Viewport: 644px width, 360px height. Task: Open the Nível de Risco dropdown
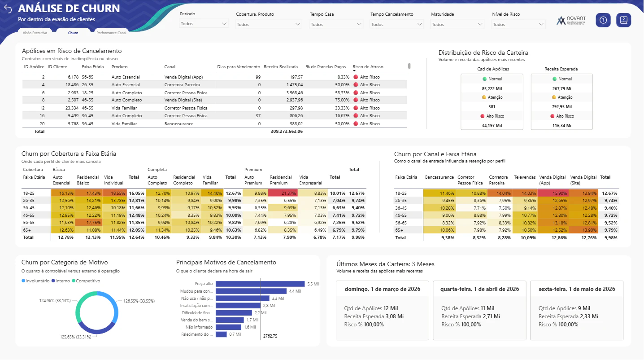click(518, 24)
